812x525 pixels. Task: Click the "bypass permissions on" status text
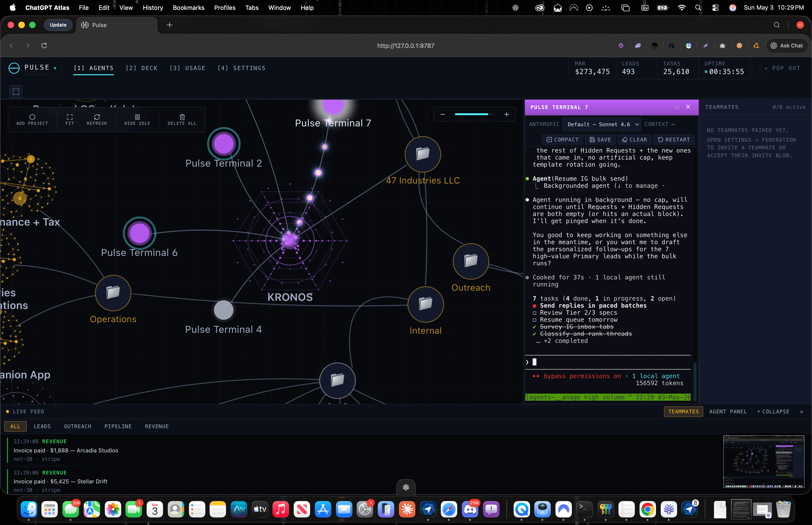click(x=582, y=376)
